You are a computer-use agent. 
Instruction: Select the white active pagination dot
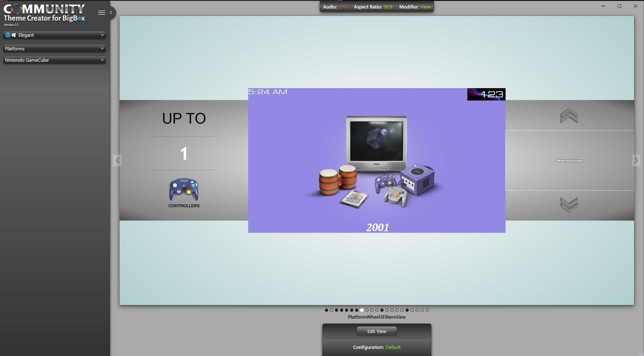pyautogui.click(x=362, y=310)
